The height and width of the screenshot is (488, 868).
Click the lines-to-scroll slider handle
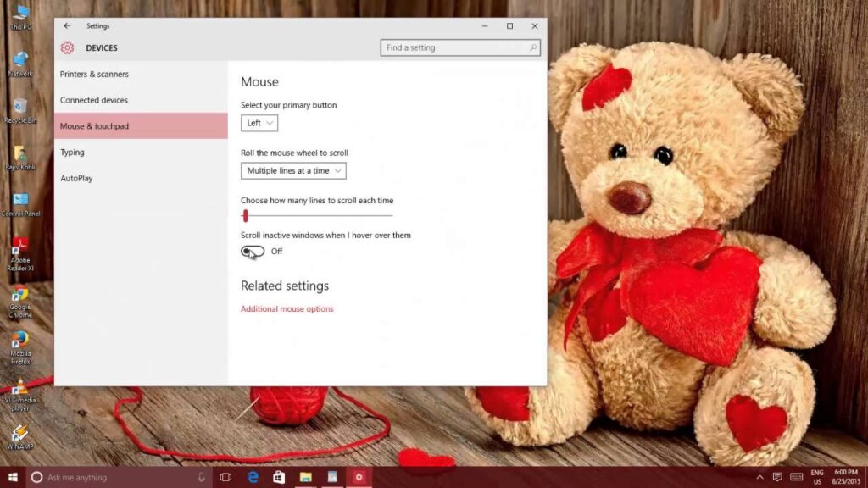pos(245,216)
